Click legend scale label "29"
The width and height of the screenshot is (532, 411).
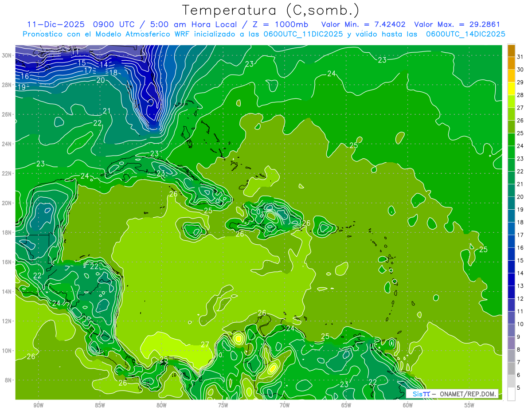click(520, 82)
